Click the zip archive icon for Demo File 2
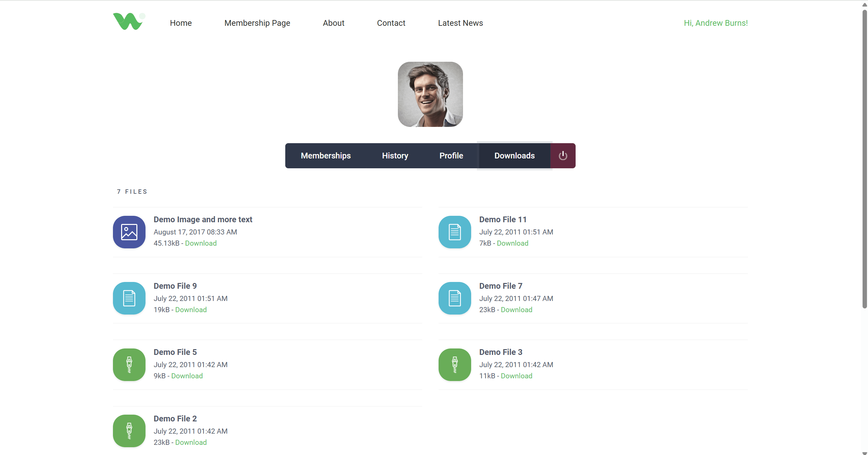 129,431
